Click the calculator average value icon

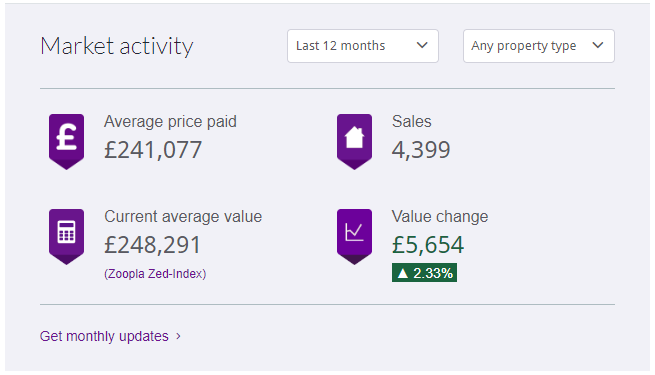[66, 237]
